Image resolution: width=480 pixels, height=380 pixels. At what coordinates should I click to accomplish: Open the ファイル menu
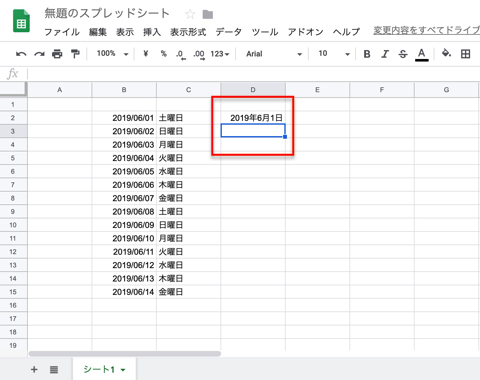coord(62,32)
